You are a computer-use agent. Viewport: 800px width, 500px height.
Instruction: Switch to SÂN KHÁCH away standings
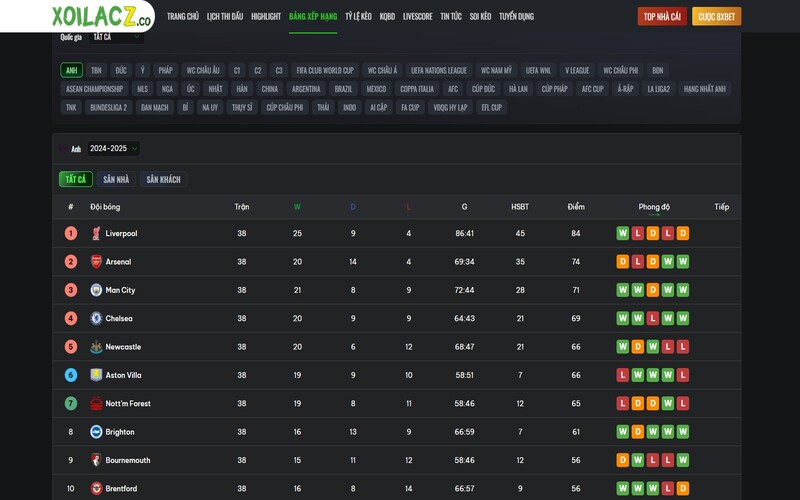pyautogui.click(x=163, y=179)
